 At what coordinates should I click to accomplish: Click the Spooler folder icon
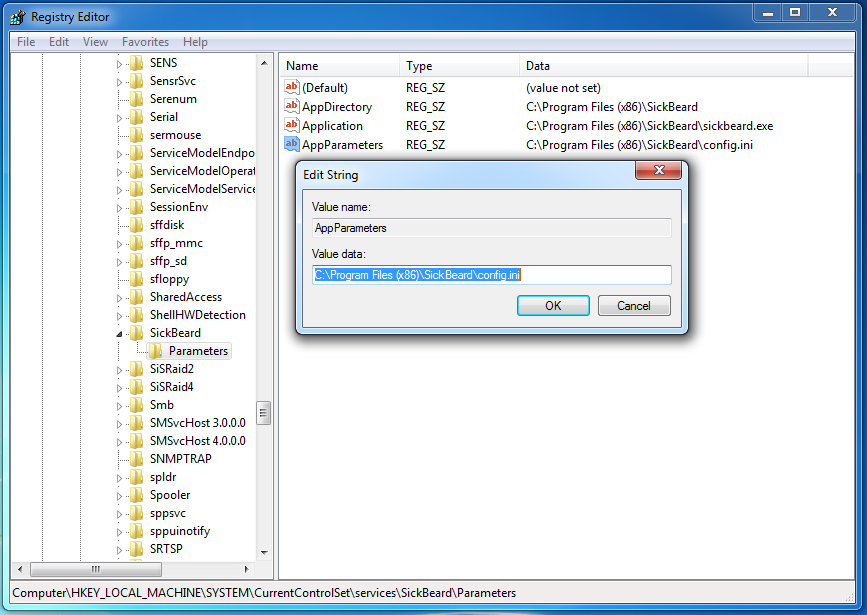[137, 495]
